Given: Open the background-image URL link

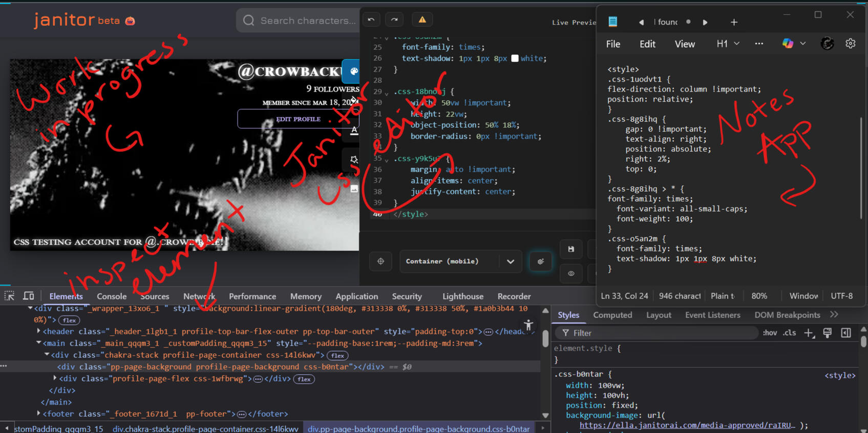Looking at the screenshot, I should pyautogui.click(x=687, y=425).
